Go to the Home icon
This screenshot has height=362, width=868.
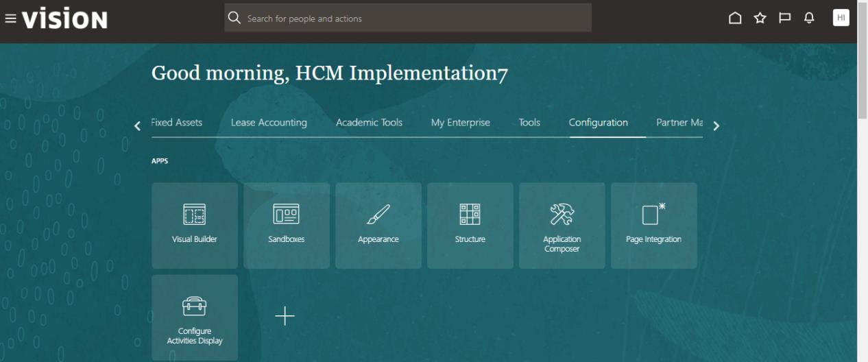pyautogui.click(x=735, y=19)
